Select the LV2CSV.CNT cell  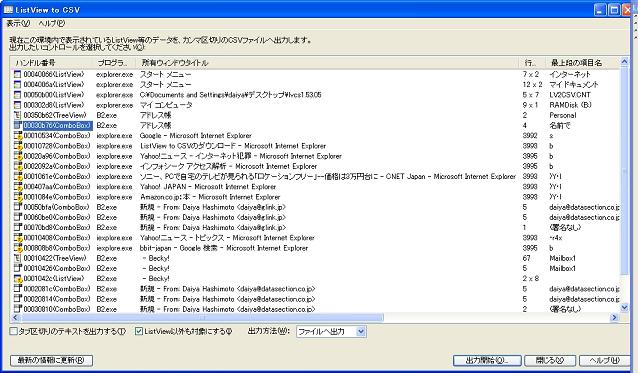(570, 95)
